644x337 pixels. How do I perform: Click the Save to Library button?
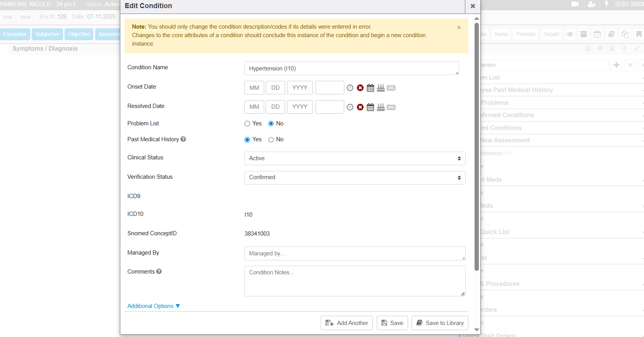tap(440, 323)
